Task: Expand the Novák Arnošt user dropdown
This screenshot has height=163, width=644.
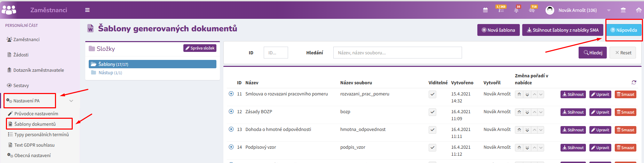Action: click(x=609, y=10)
